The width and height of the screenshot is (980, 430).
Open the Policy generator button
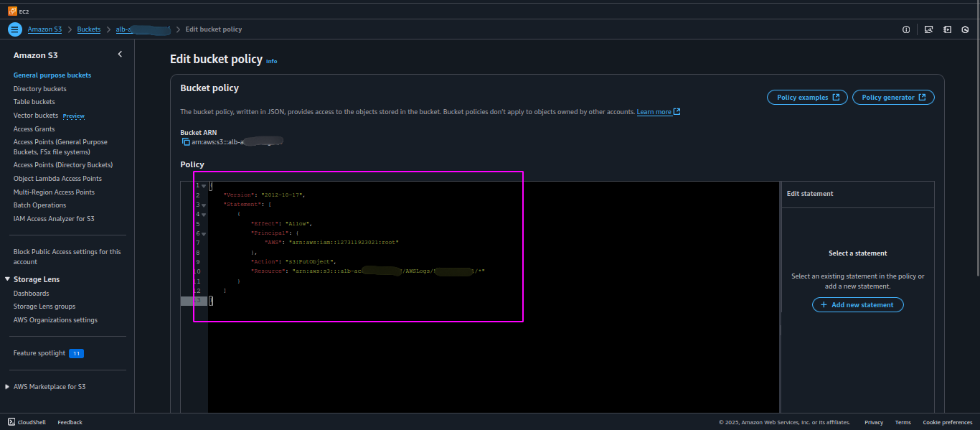[x=893, y=98]
